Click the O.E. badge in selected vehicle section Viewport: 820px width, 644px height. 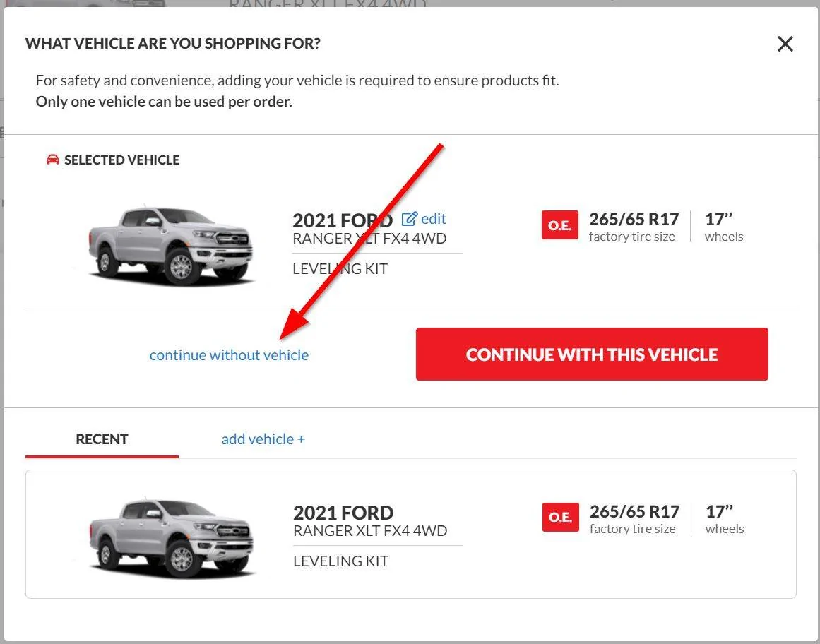click(559, 225)
